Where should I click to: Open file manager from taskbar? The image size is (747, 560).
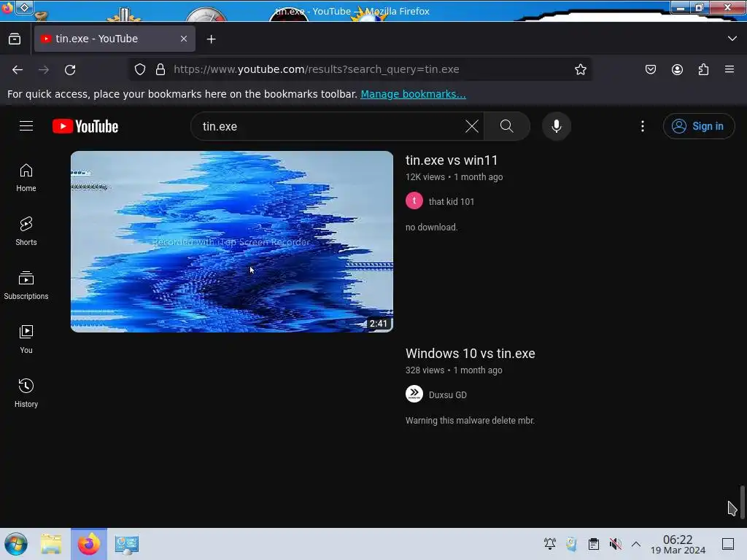click(x=51, y=544)
